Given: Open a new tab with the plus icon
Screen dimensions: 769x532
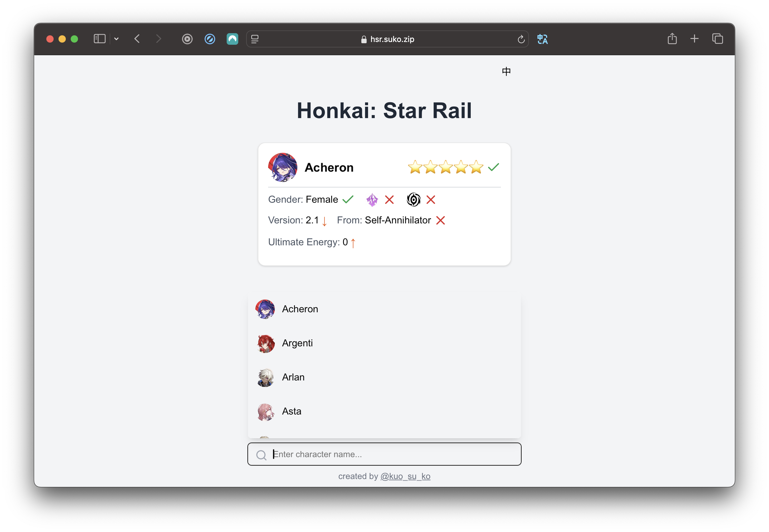Looking at the screenshot, I should pos(694,39).
